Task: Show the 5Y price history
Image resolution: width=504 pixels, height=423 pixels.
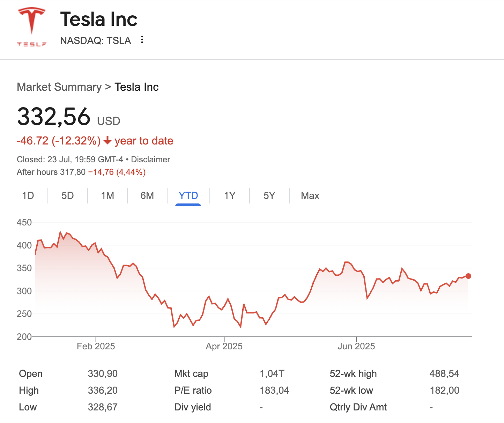Action: coord(269,195)
